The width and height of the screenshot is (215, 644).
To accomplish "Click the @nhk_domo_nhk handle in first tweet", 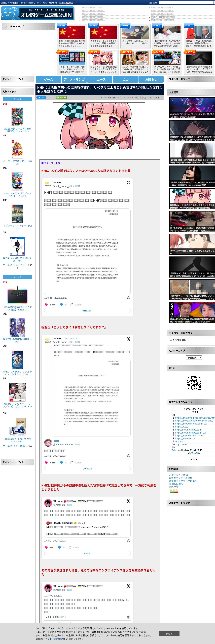I will pyautogui.click(x=63, y=186).
